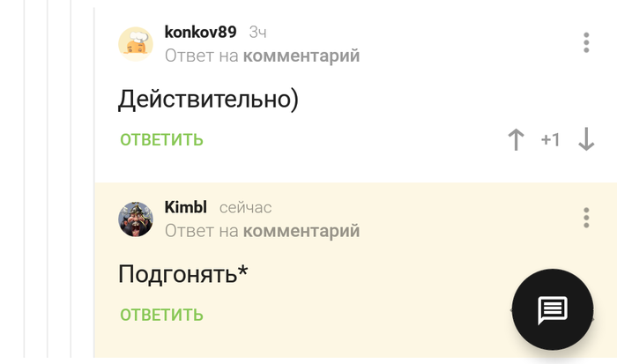The height and width of the screenshot is (364, 617).
Task: Open Kimbl's profile via the username
Action: click(184, 208)
